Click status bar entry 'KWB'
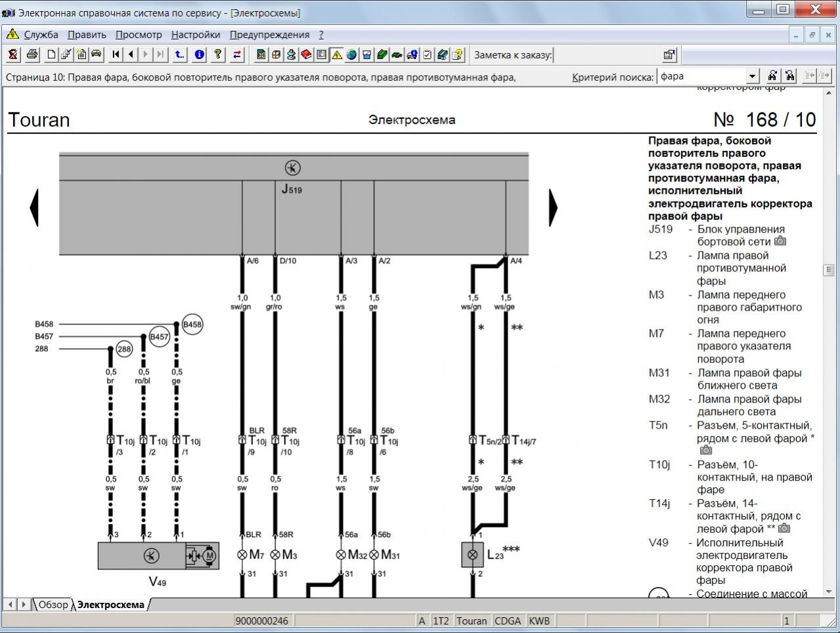This screenshot has width=840, height=633. click(539, 621)
